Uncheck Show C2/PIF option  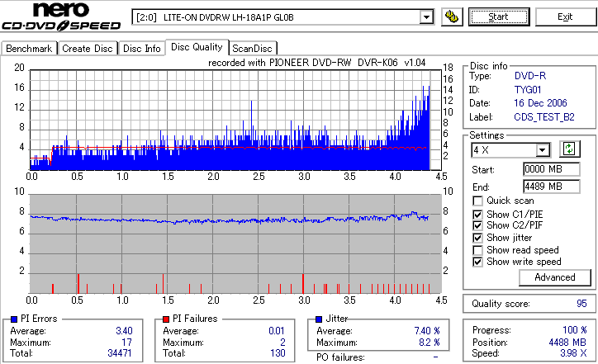[477, 225]
